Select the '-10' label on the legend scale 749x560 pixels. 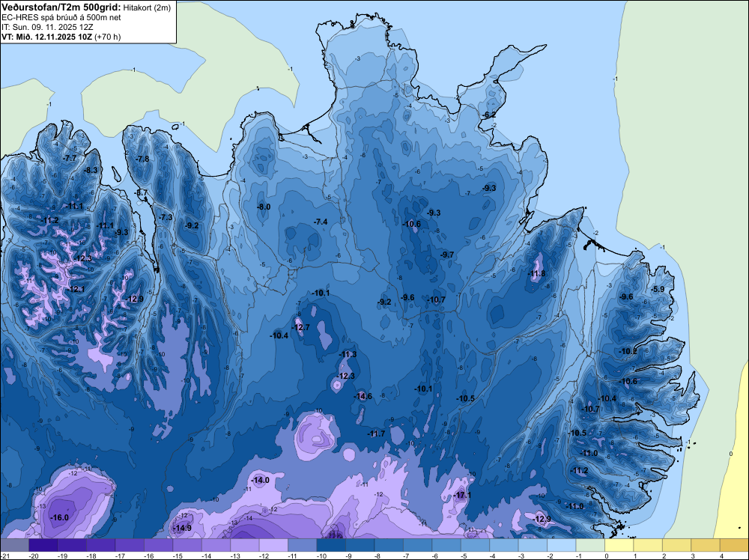click(321, 556)
